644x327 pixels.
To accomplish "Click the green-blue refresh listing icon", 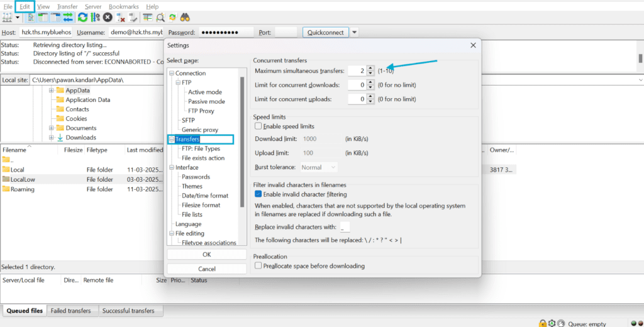I will [82, 17].
